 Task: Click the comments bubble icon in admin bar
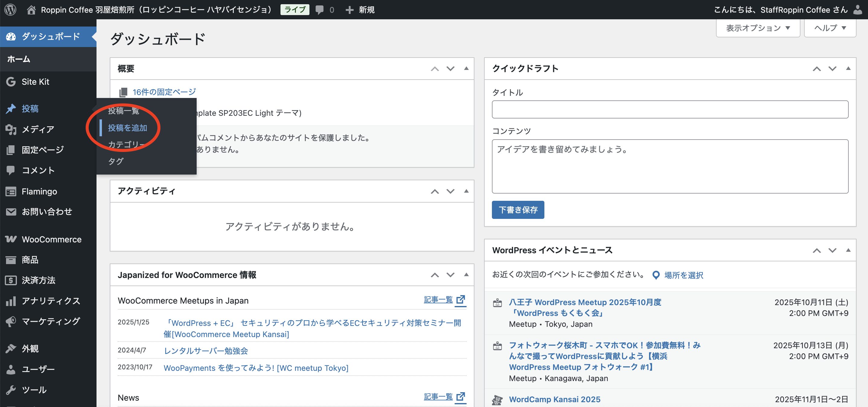coord(319,9)
